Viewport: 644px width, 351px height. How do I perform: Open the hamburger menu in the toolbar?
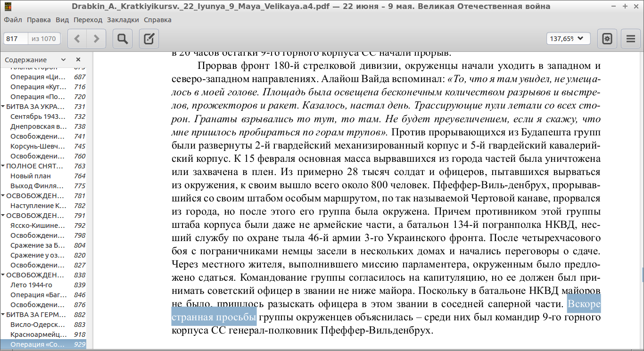[631, 39]
